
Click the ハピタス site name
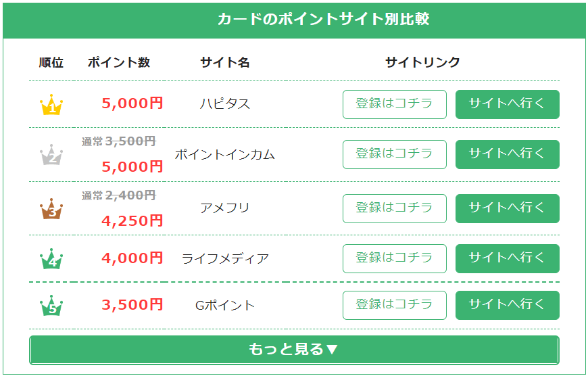click(x=225, y=104)
